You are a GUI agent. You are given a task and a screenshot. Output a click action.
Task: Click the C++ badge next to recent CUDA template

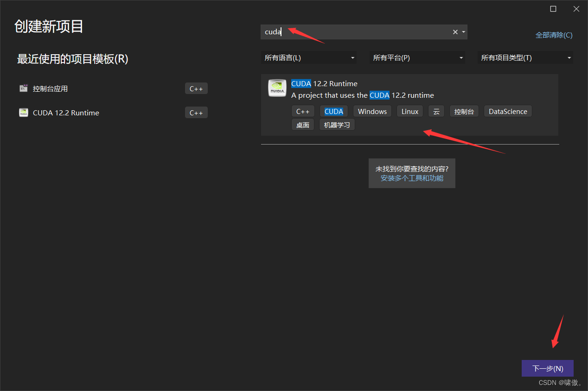[196, 112]
